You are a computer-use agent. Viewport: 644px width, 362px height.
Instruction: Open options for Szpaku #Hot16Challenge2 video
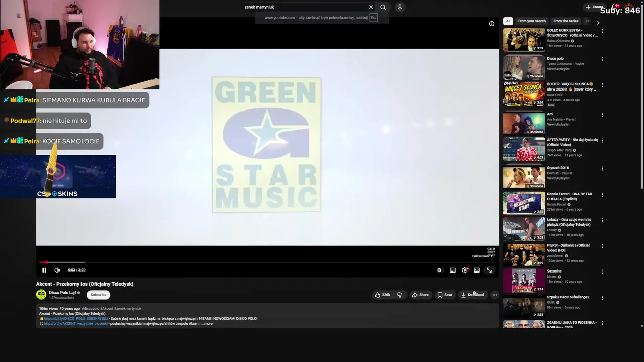tap(602, 298)
